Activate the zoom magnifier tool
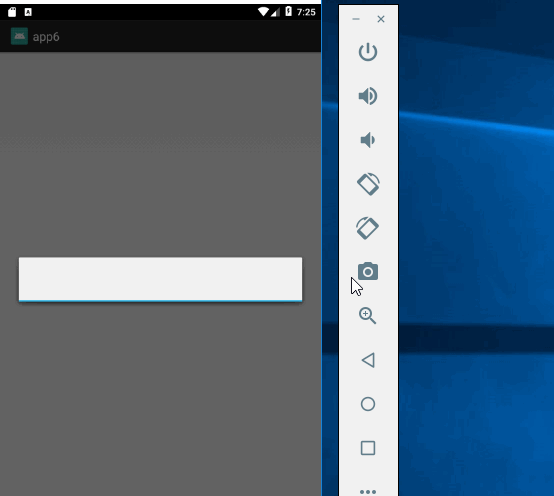The width and height of the screenshot is (554, 496). [x=367, y=316]
